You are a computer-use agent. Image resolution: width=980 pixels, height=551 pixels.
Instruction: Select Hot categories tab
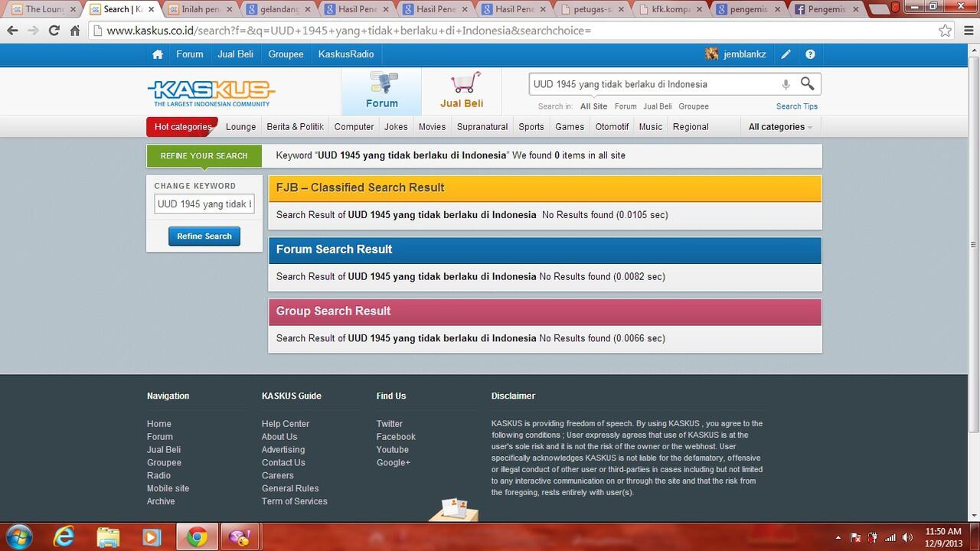182,127
